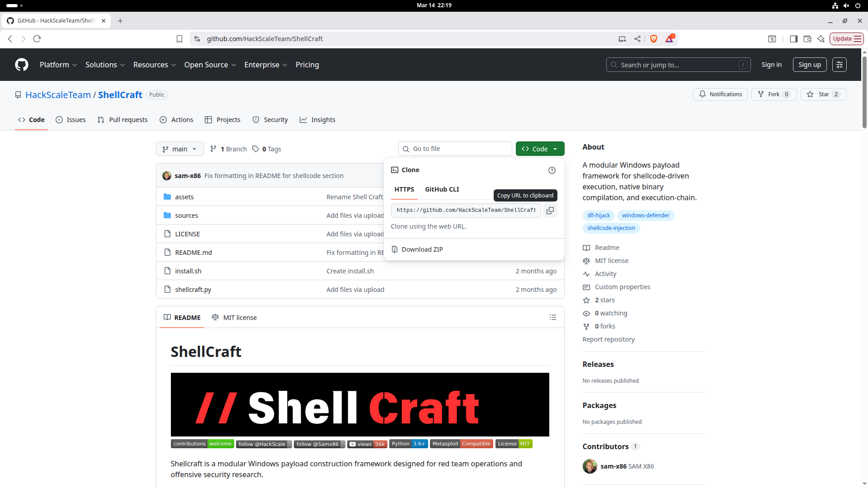Click the browser bookmark icon
The width and height of the screenshot is (868, 488).
coord(179,39)
